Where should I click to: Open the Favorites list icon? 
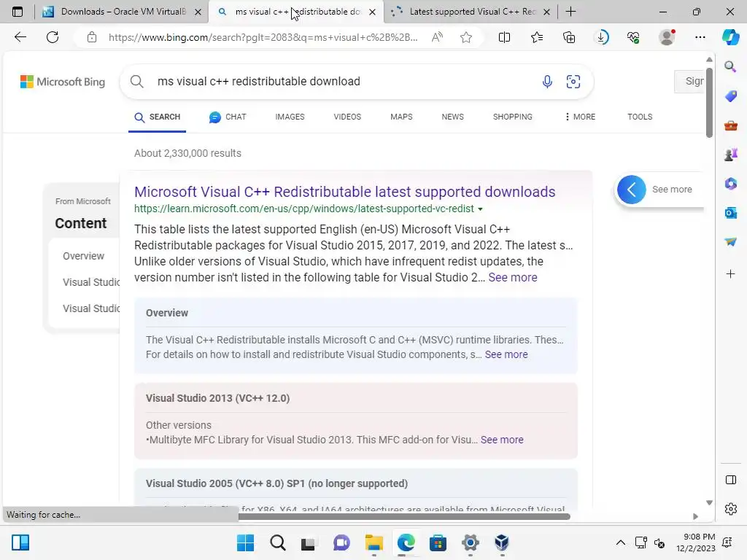[537, 37]
